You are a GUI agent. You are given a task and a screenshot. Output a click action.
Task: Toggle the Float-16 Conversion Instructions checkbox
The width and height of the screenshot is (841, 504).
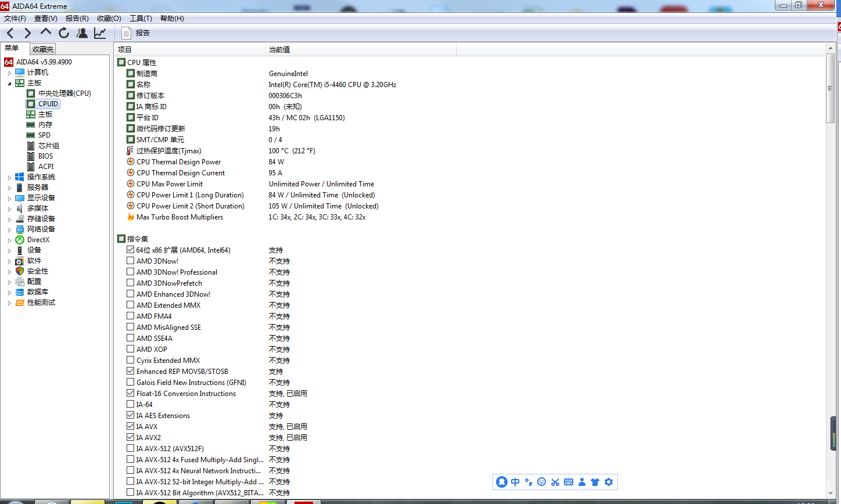(x=130, y=393)
